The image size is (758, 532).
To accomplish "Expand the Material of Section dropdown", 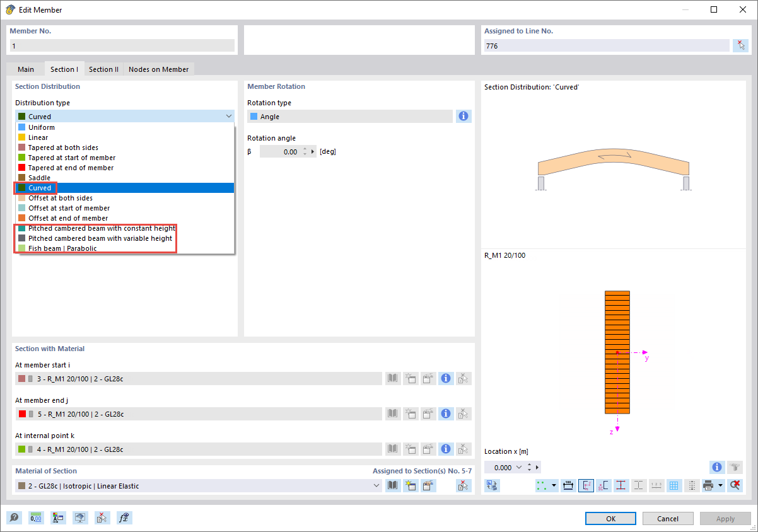I will click(376, 485).
